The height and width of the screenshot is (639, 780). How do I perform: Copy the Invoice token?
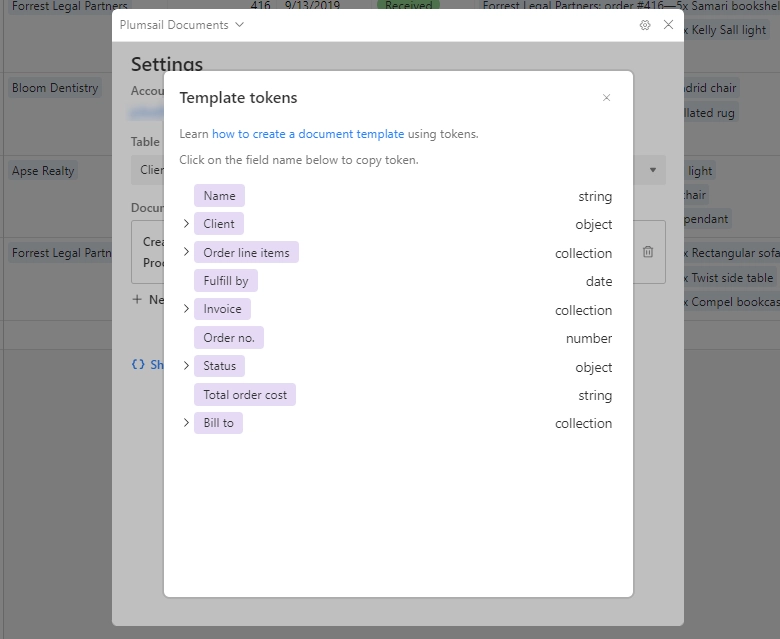(x=222, y=309)
